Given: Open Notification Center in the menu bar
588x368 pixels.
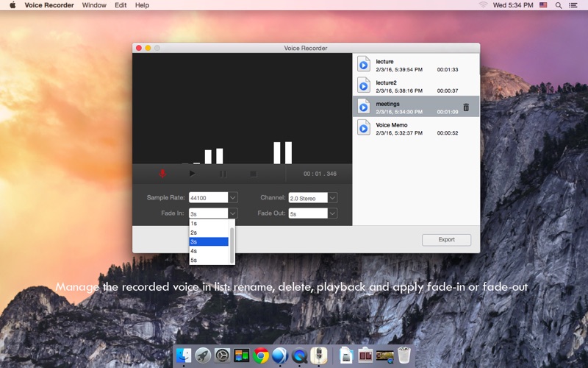Looking at the screenshot, I should tap(573, 5).
